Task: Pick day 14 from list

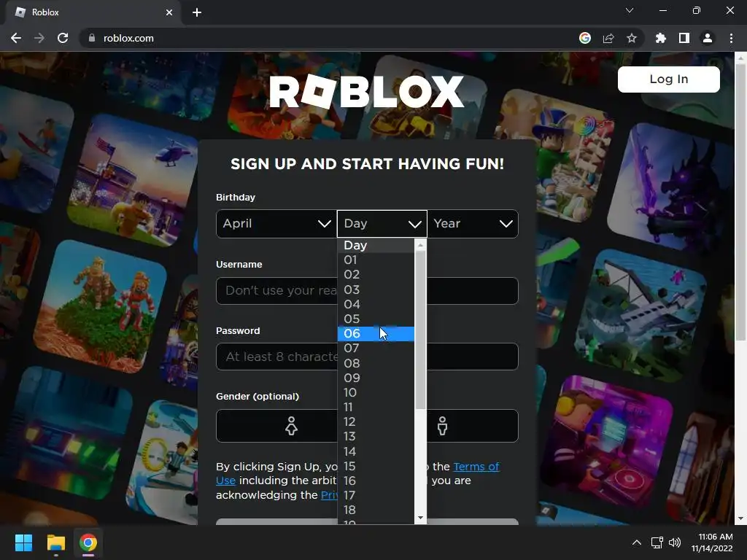Action: tap(376, 451)
